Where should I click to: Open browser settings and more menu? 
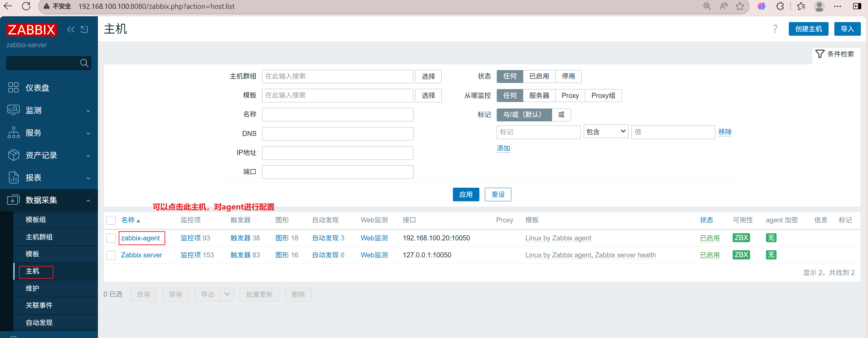click(837, 6)
